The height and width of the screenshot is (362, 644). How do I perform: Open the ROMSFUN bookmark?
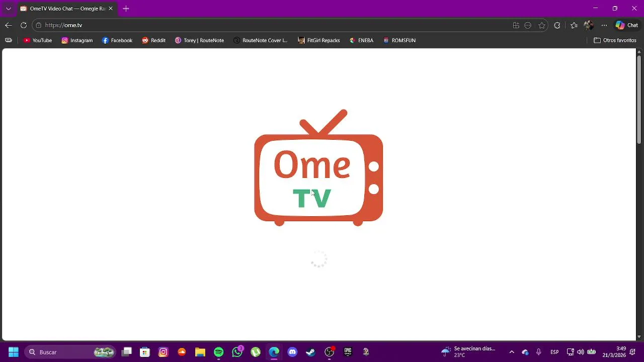click(399, 40)
